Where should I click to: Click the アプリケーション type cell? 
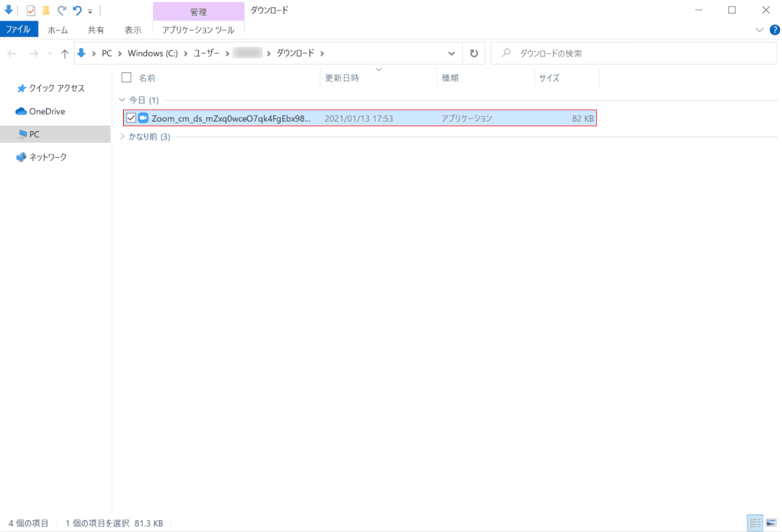pos(467,118)
